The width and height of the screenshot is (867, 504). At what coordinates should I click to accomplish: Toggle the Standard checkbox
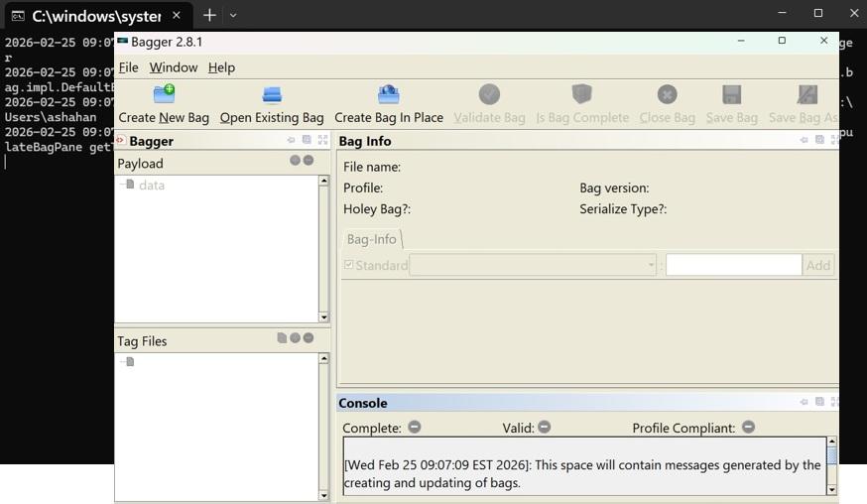[348, 265]
